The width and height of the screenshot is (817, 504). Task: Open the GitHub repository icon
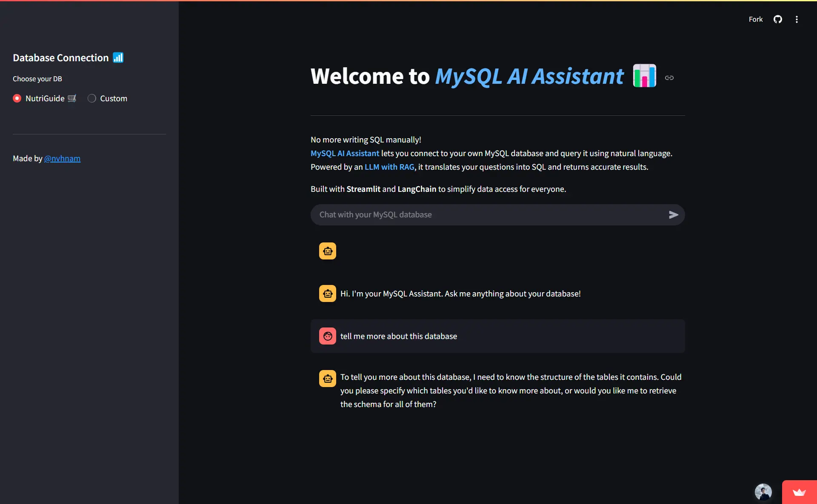pyautogui.click(x=778, y=19)
